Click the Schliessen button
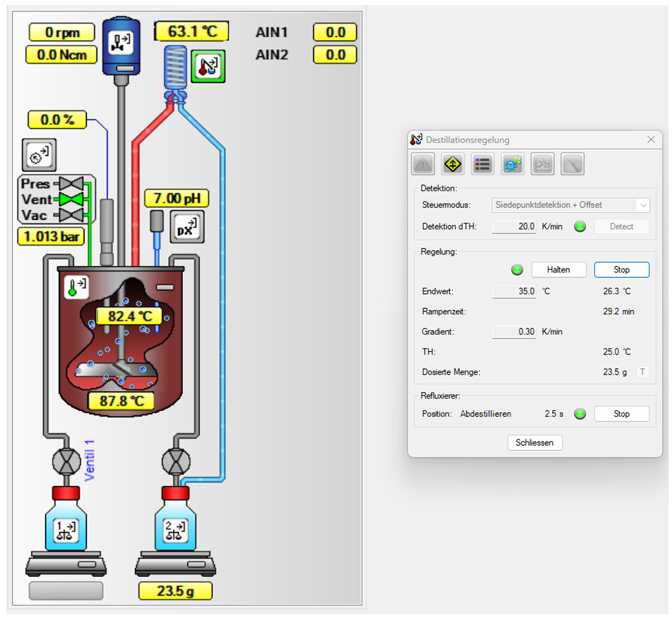This screenshot has width=672, height=617. pyautogui.click(x=534, y=443)
